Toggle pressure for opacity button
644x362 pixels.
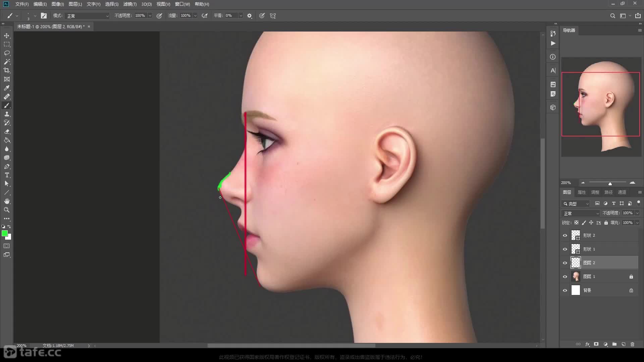pos(159,16)
